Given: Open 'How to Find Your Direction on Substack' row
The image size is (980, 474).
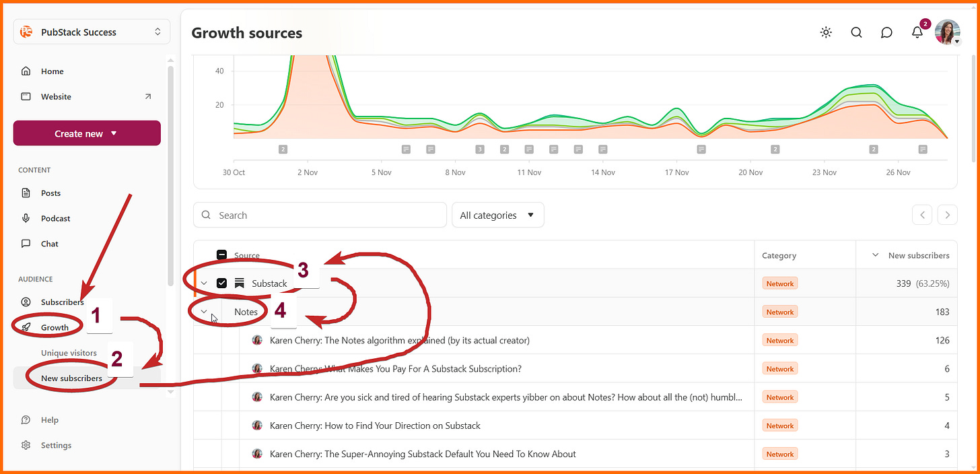Looking at the screenshot, I should (375, 426).
